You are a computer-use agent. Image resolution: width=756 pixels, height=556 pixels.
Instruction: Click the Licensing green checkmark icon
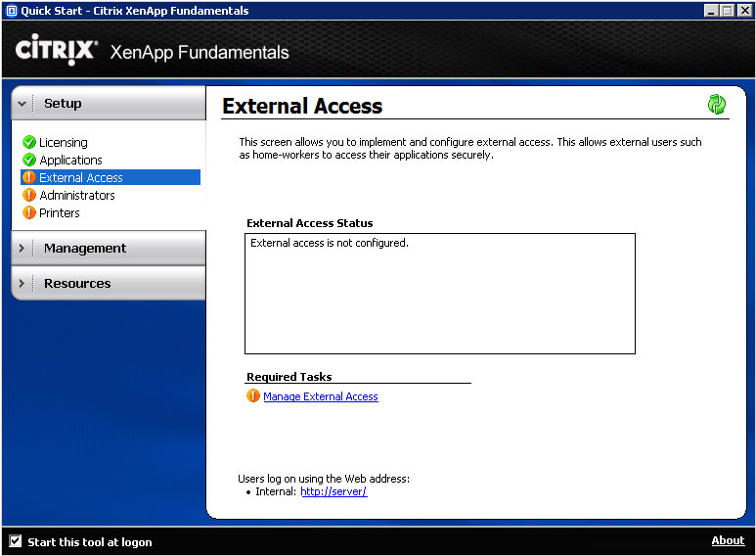click(x=29, y=142)
